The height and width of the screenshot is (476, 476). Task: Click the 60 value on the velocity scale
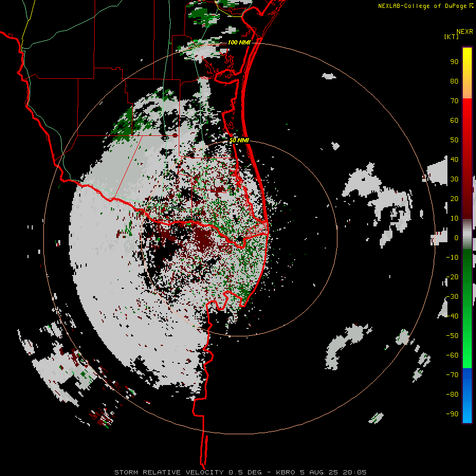click(x=454, y=121)
